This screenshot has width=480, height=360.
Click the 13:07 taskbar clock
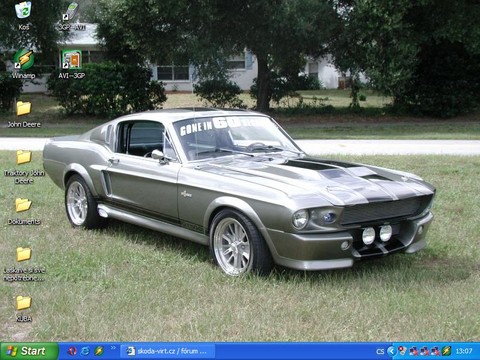click(x=464, y=351)
